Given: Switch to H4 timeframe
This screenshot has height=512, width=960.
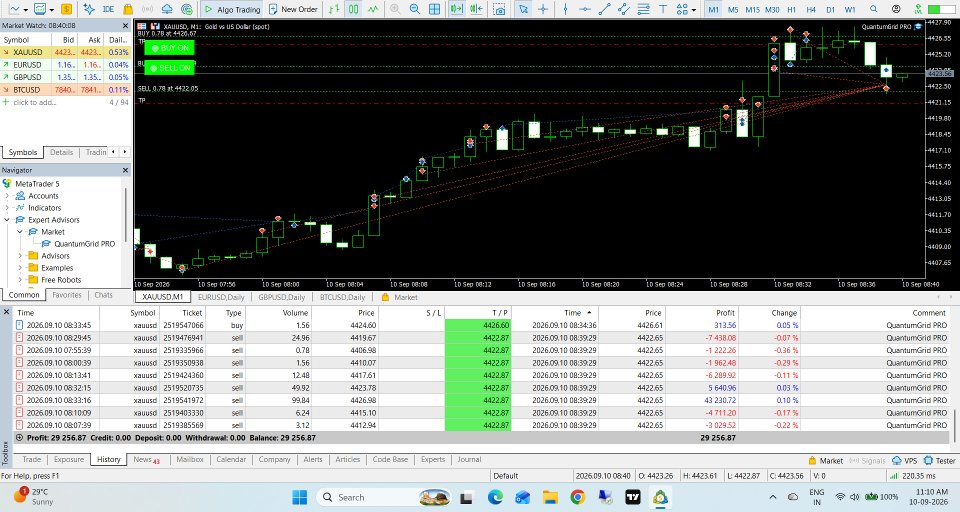Looking at the screenshot, I should [x=811, y=9].
